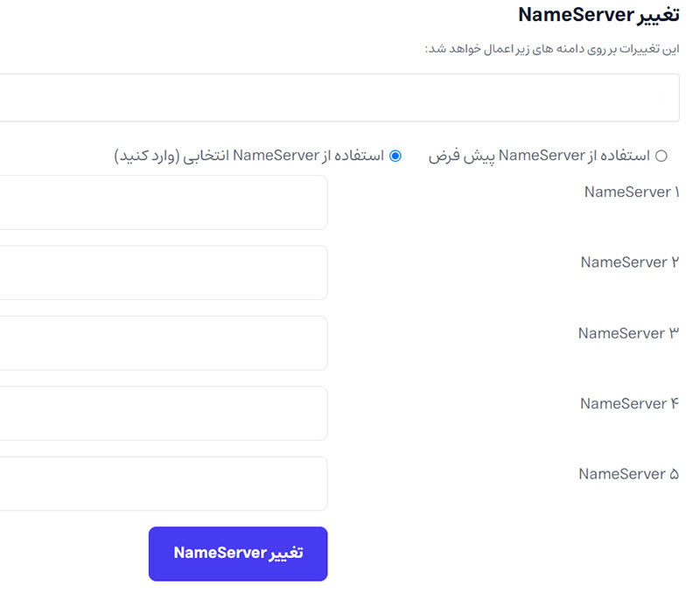Click into the NameServer ۴ text field
The height and width of the screenshot is (593, 700).
(164, 413)
